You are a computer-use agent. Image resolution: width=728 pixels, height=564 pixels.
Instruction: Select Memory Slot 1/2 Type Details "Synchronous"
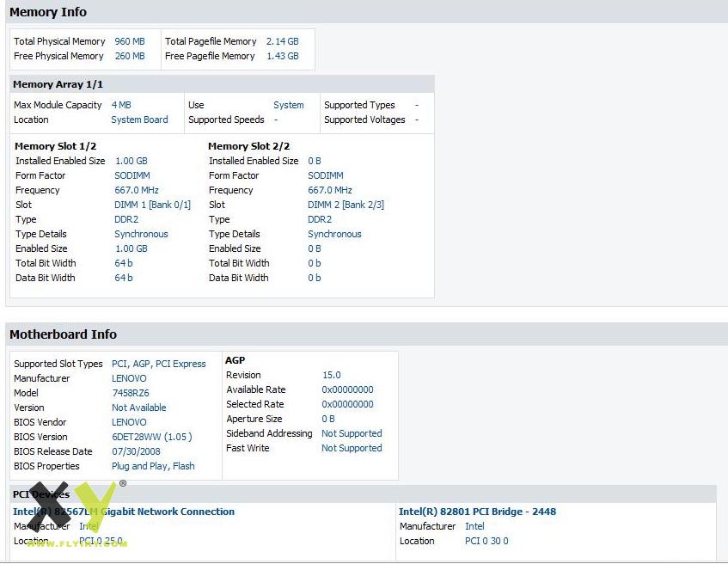click(141, 234)
